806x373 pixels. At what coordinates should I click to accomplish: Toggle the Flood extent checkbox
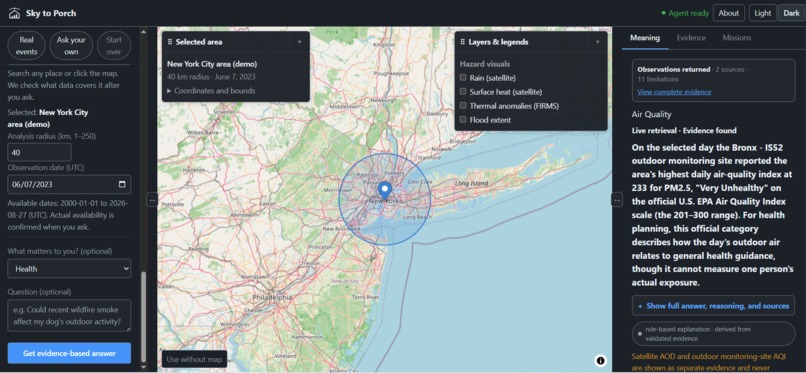coord(463,120)
